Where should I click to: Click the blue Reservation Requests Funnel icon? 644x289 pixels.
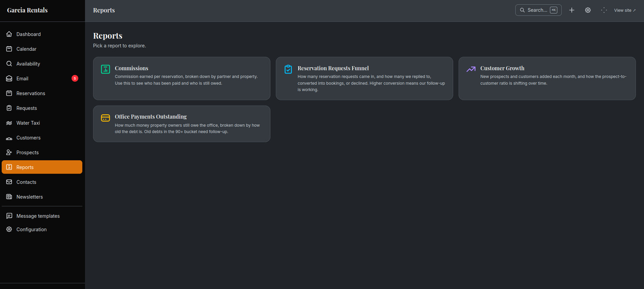(288, 69)
